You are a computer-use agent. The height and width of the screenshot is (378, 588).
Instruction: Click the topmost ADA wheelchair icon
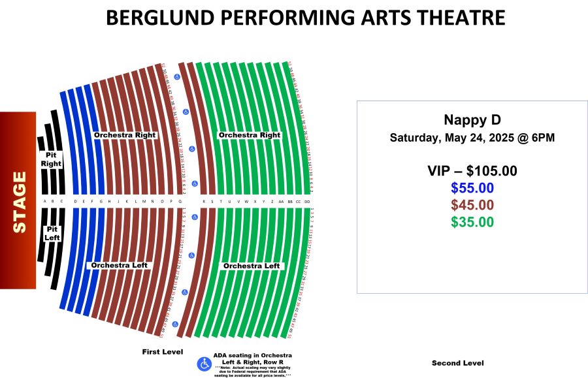(176, 77)
